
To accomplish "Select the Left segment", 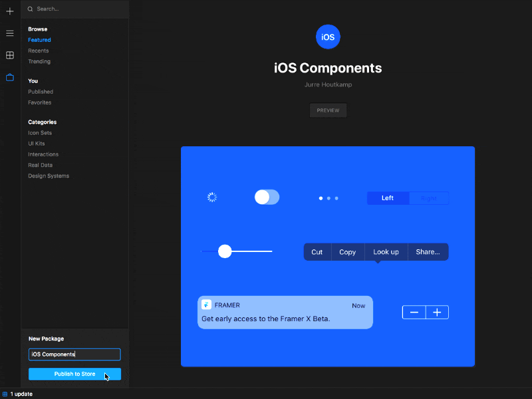I will pos(388,198).
